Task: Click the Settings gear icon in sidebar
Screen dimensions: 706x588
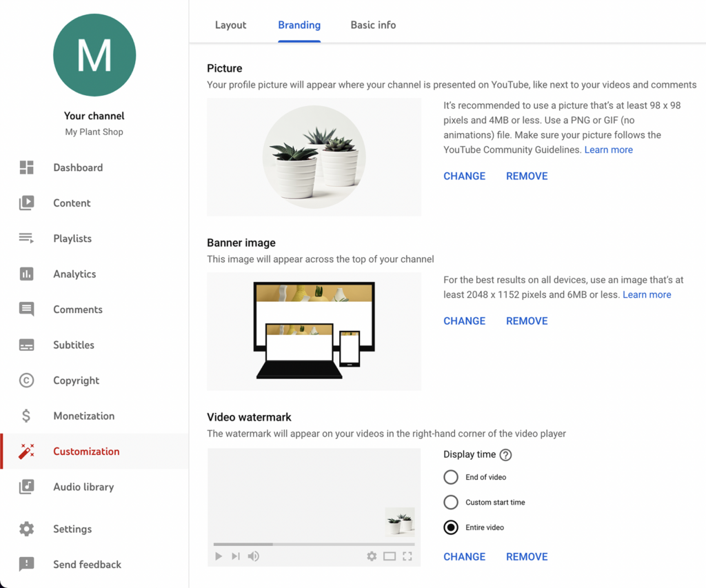Action: tap(27, 529)
